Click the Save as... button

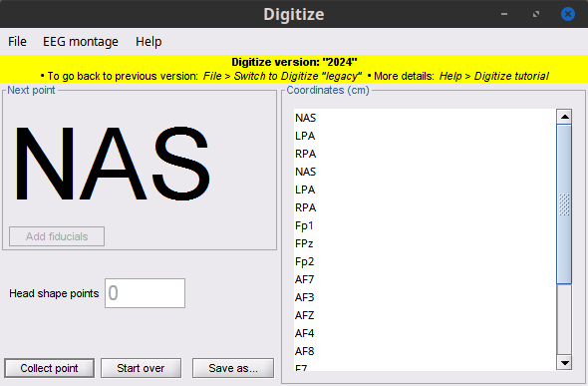pos(233,368)
